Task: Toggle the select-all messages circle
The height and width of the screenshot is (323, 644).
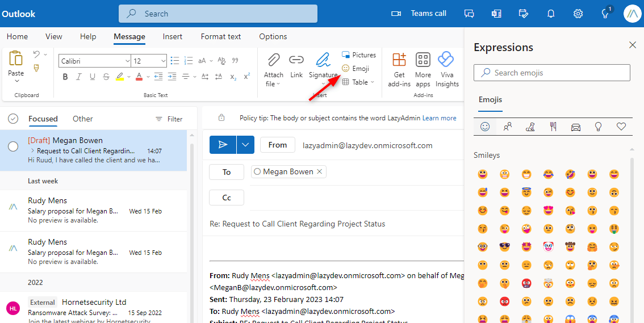Action: 13,119
